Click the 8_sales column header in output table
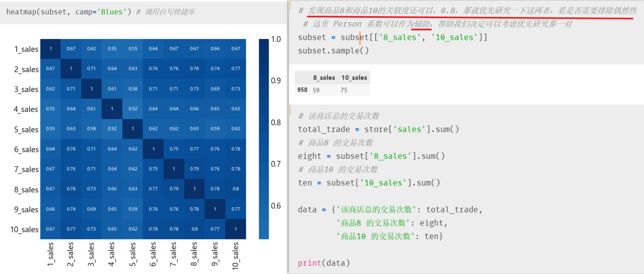Screen dimensions: 644x274 (x=324, y=78)
